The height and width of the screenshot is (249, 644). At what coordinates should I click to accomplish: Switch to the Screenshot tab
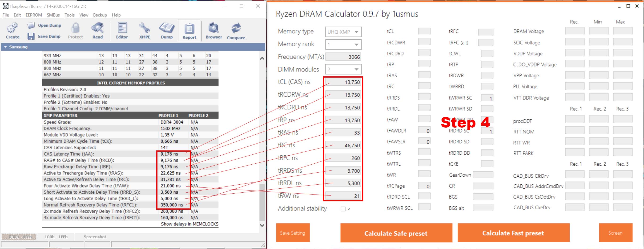95,237
